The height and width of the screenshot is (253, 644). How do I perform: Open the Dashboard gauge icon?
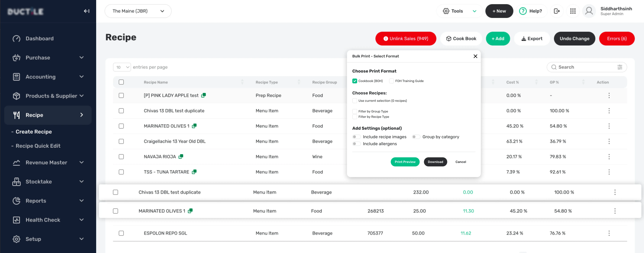coord(16,38)
